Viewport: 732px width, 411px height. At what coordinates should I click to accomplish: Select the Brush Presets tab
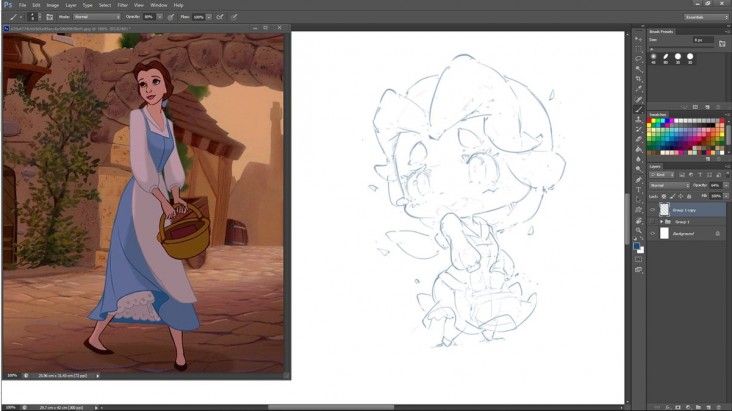click(x=661, y=31)
